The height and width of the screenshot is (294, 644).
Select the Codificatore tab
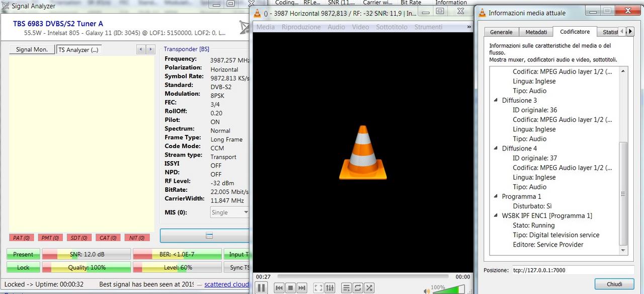coord(575,31)
